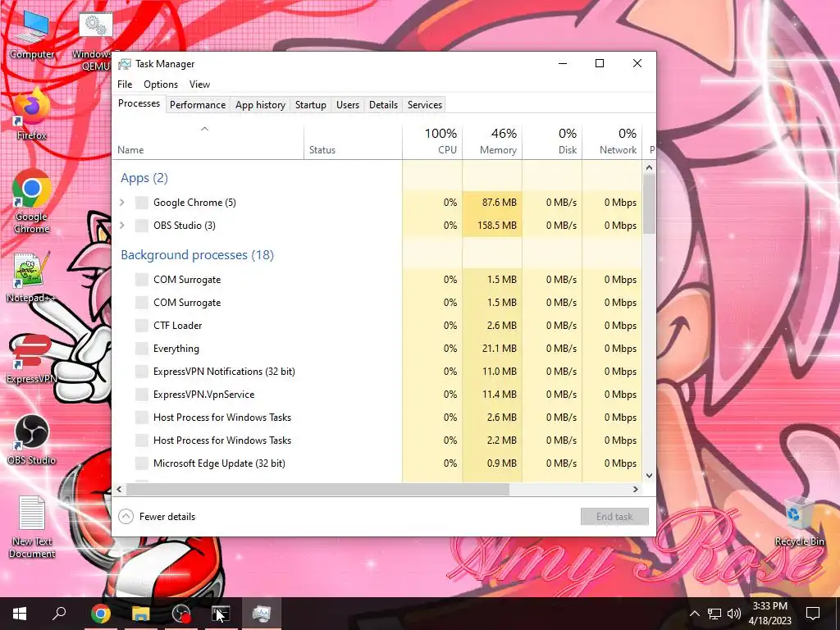Viewport: 840px width, 630px height.
Task: Open the notification center icon
Action: point(813,614)
